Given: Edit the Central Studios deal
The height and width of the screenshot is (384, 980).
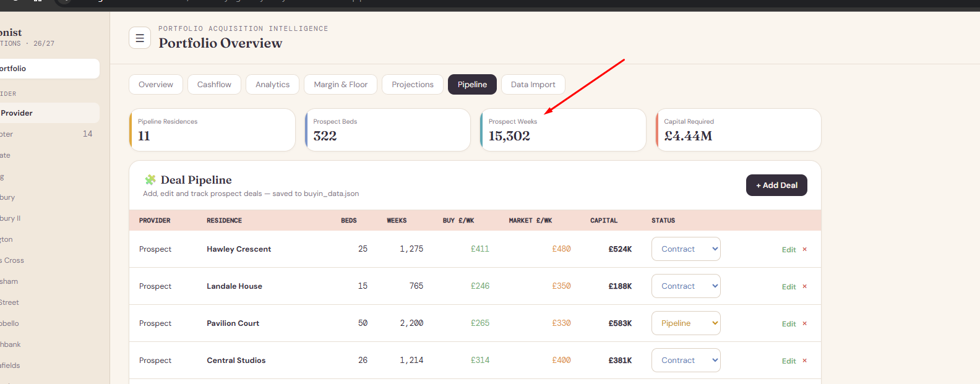Looking at the screenshot, I should point(789,361).
